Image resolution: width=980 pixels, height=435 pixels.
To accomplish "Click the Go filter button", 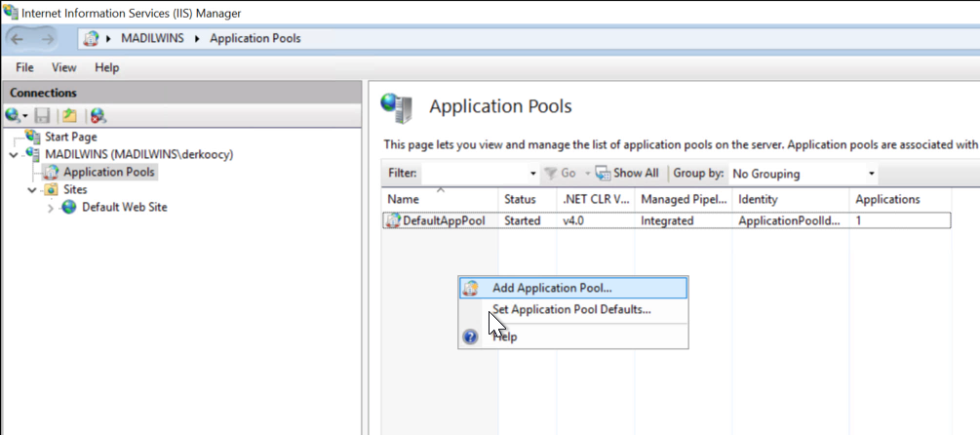I will pyautogui.click(x=560, y=174).
